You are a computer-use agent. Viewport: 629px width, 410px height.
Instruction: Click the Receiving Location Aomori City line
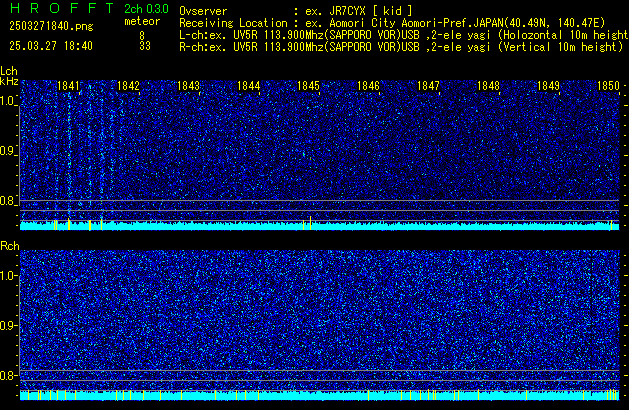click(x=392, y=23)
